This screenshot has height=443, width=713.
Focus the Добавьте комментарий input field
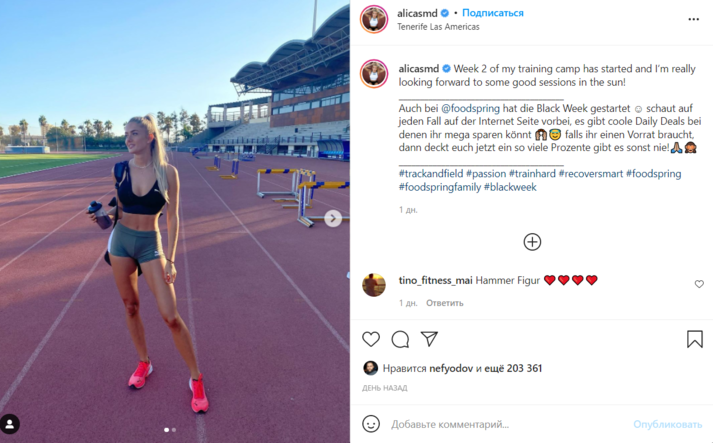pyautogui.click(x=507, y=424)
